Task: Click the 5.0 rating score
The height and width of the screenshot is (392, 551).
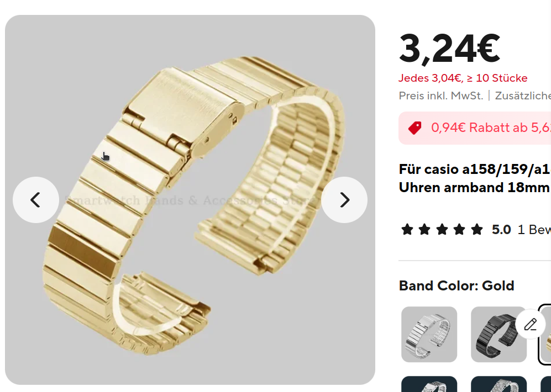Action: pos(501,230)
